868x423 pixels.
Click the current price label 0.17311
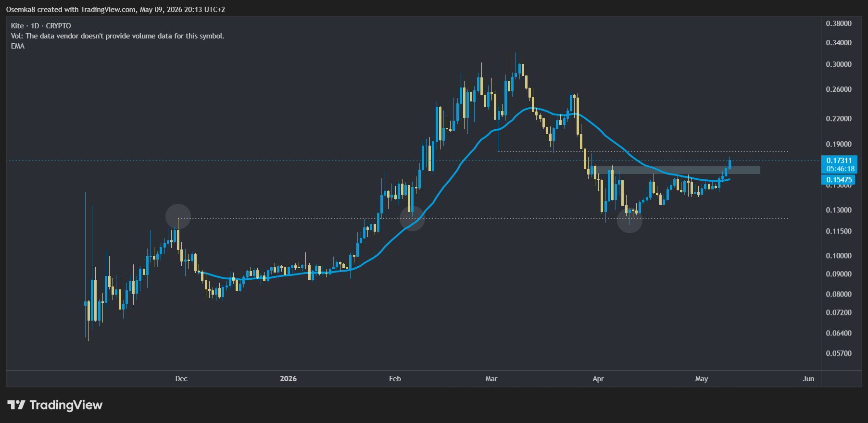(839, 161)
